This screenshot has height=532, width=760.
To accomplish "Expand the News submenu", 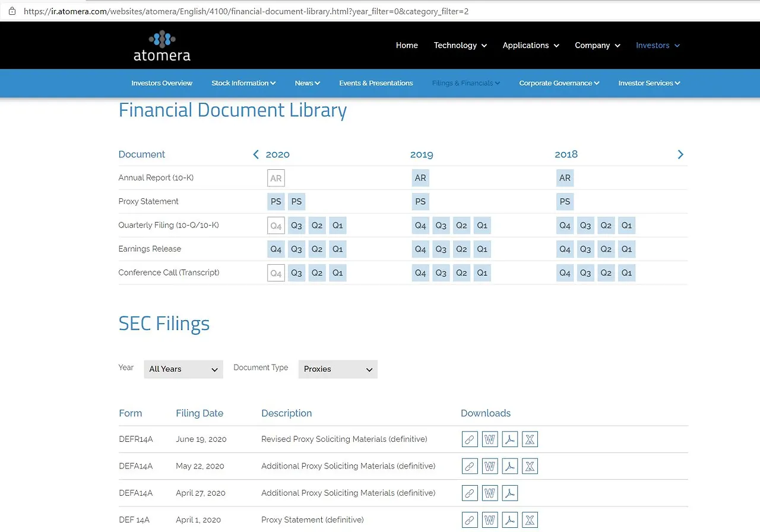I will tap(308, 83).
